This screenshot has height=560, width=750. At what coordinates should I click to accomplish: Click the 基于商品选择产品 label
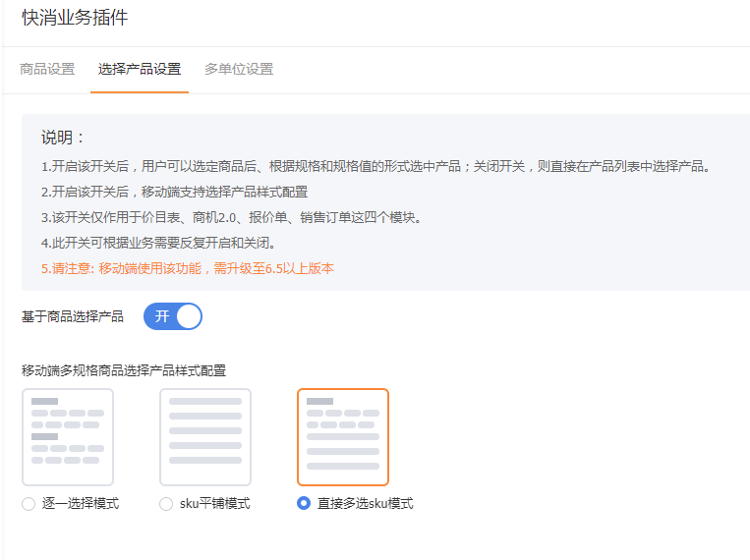(73, 316)
